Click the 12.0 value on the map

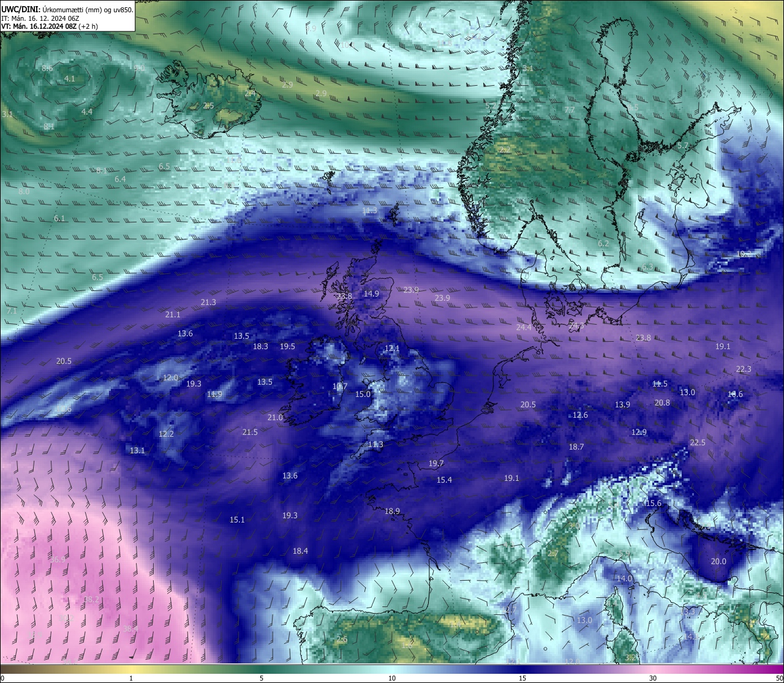pyautogui.click(x=170, y=377)
